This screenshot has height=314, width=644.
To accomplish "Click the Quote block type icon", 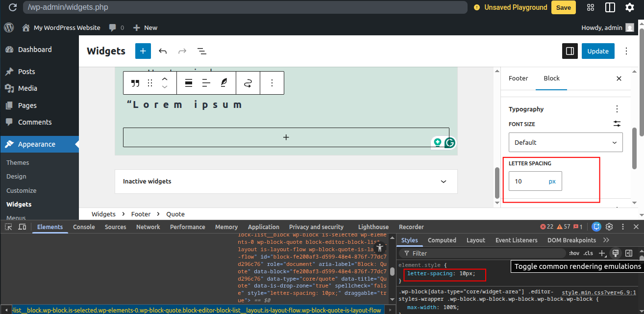I will [135, 83].
